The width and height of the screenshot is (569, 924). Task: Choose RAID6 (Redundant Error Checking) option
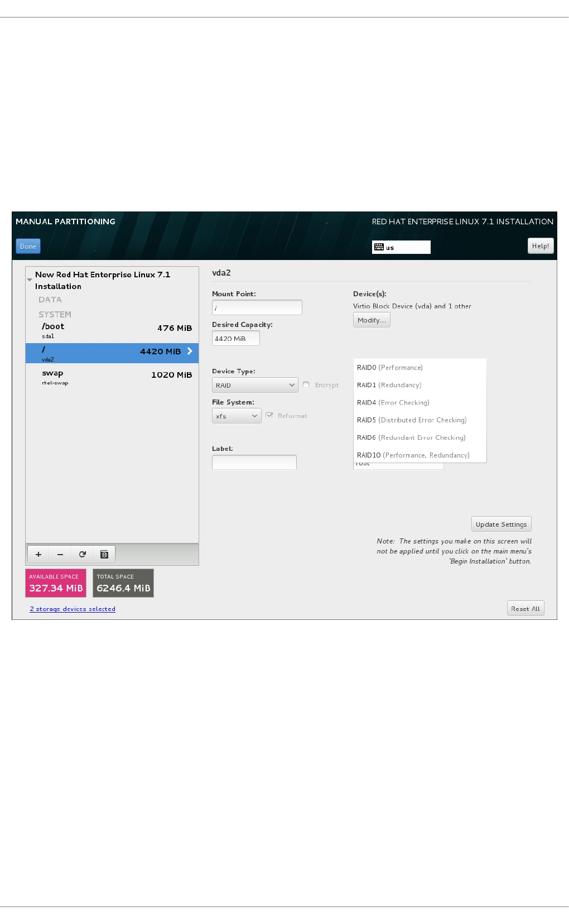coord(419,437)
